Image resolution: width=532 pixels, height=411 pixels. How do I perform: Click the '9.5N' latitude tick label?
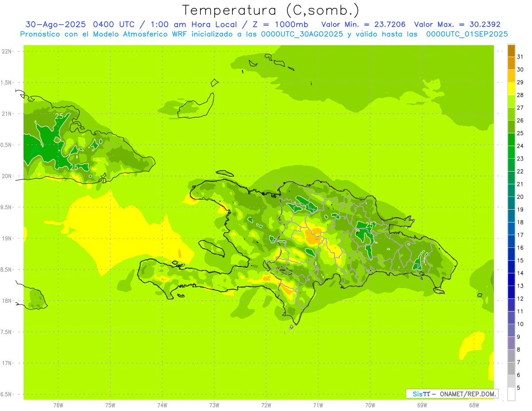(x=7, y=207)
